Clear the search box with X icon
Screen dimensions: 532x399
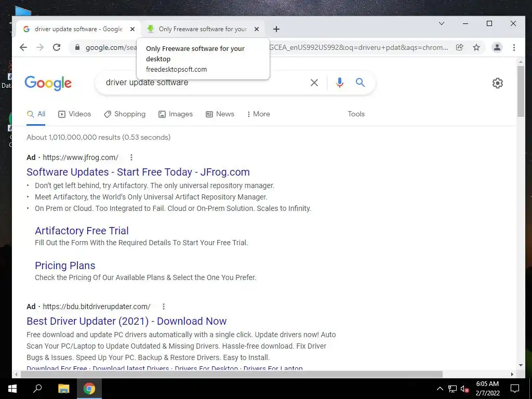coord(314,83)
